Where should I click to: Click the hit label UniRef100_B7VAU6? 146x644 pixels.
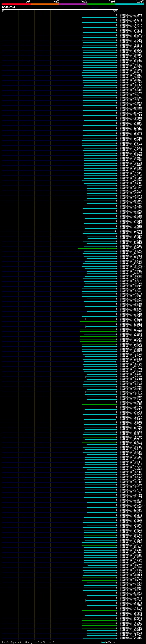tap(131, 296)
